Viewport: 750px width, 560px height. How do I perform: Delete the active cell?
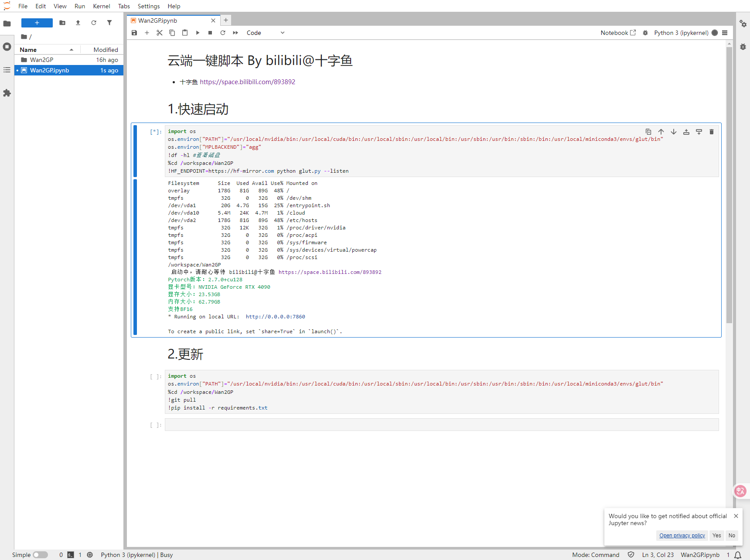point(712,132)
